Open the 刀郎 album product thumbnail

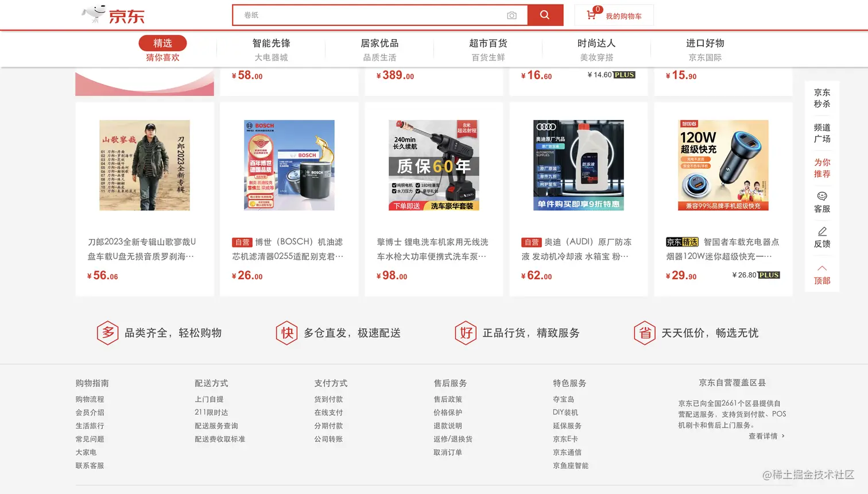click(145, 165)
